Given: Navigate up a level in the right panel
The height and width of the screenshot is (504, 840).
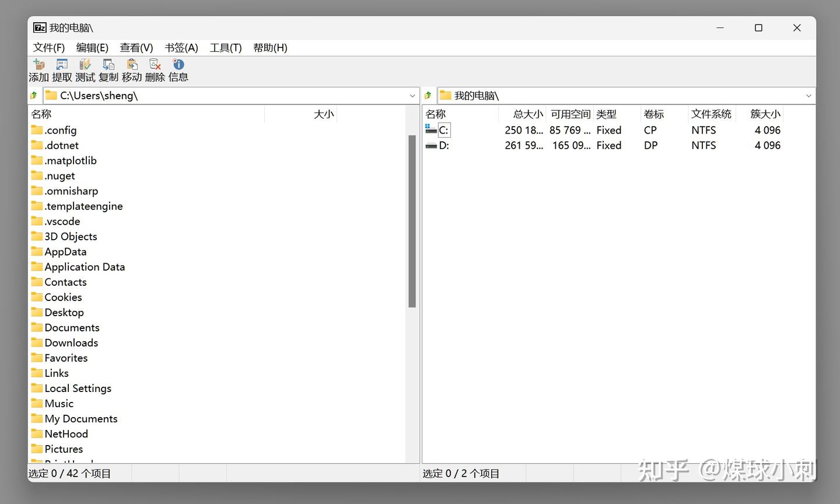Looking at the screenshot, I should tap(428, 94).
